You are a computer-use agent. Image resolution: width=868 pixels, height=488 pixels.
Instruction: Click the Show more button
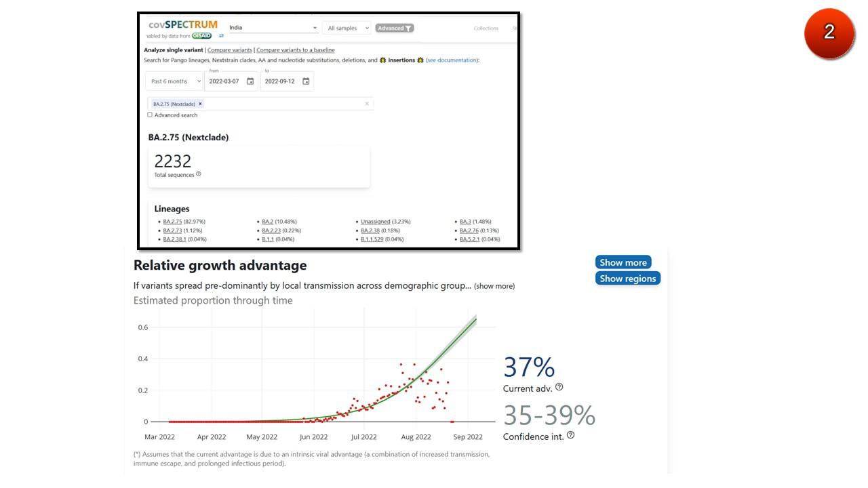pyautogui.click(x=623, y=262)
